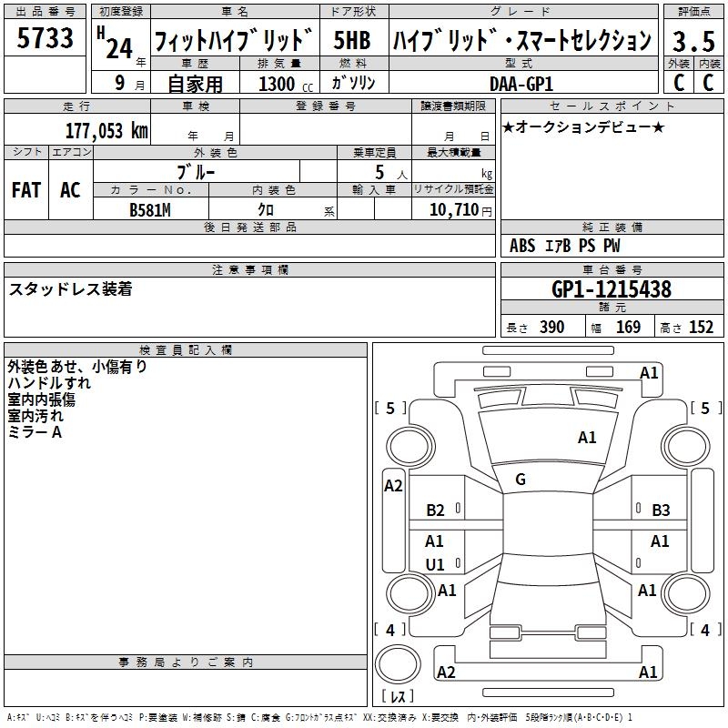Screen dimensions: 728x728
Task: Select the width value 169
Action: point(628,327)
